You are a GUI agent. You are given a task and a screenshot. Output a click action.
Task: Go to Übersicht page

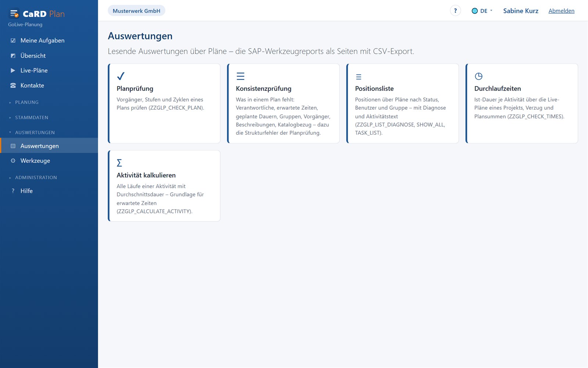click(49, 56)
